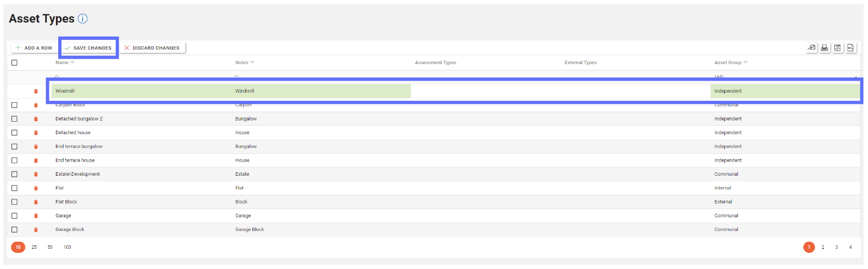The width and height of the screenshot is (868, 269).
Task: Open the column chooser icon
Action: pos(812,48)
